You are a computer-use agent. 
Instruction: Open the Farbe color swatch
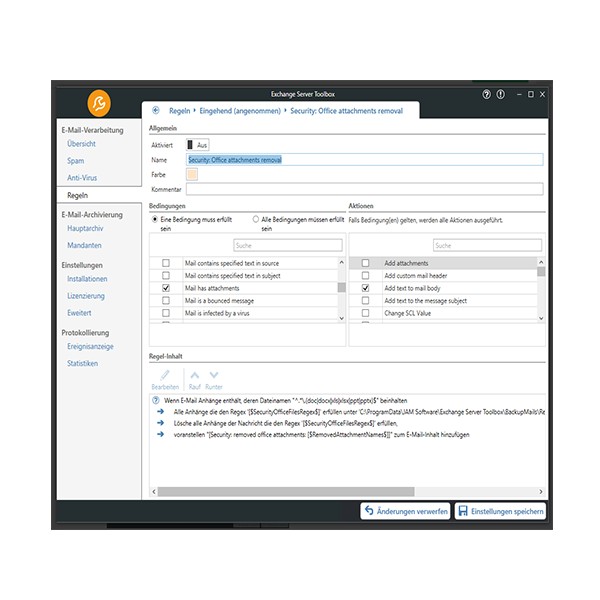point(192,174)
